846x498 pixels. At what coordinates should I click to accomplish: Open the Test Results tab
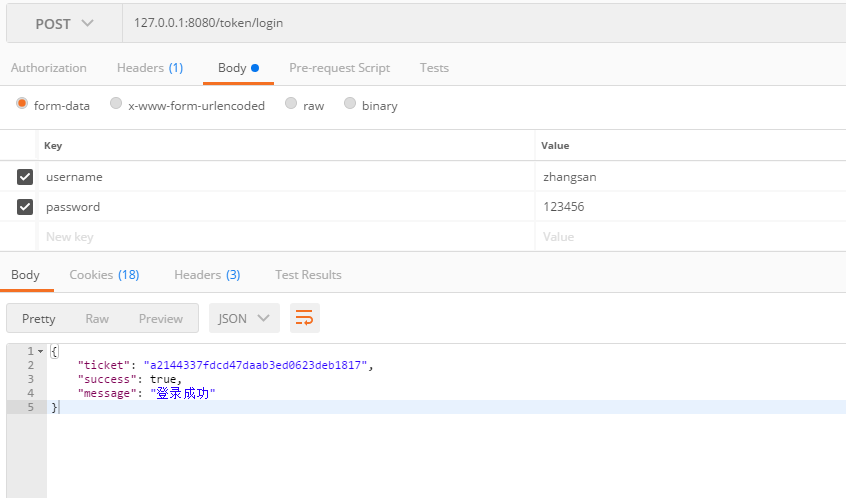[308, 275]
